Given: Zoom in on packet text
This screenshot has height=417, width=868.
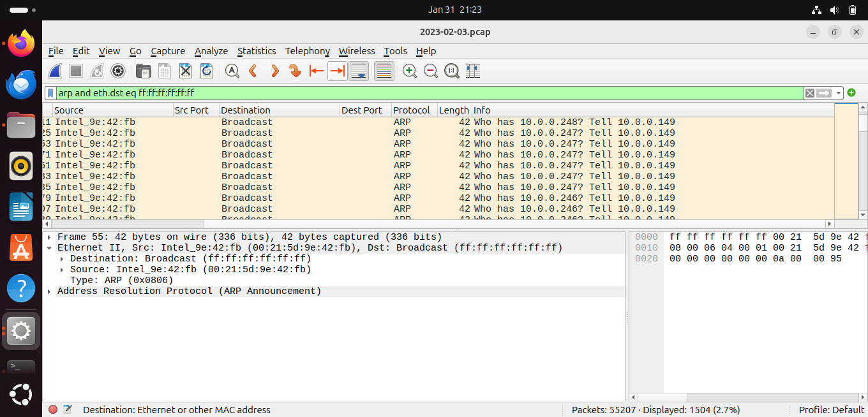Looking at the screenshot, I should click(410, 71).
